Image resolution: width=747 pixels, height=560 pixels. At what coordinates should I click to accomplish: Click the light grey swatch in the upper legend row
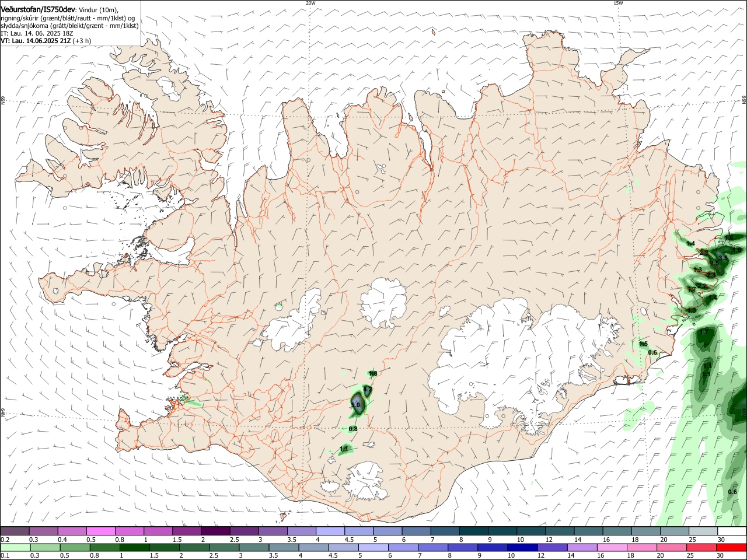point(703,531)
